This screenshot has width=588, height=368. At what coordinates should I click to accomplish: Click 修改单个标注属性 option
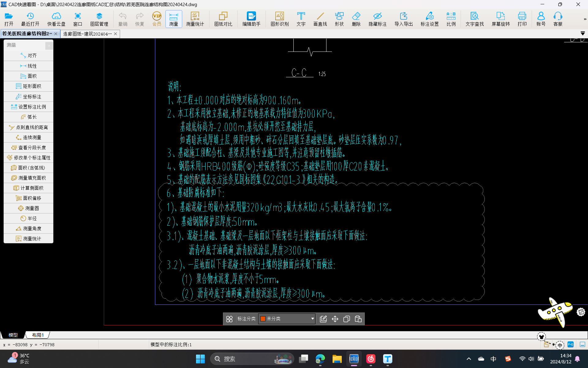click(x=28, y=158)
